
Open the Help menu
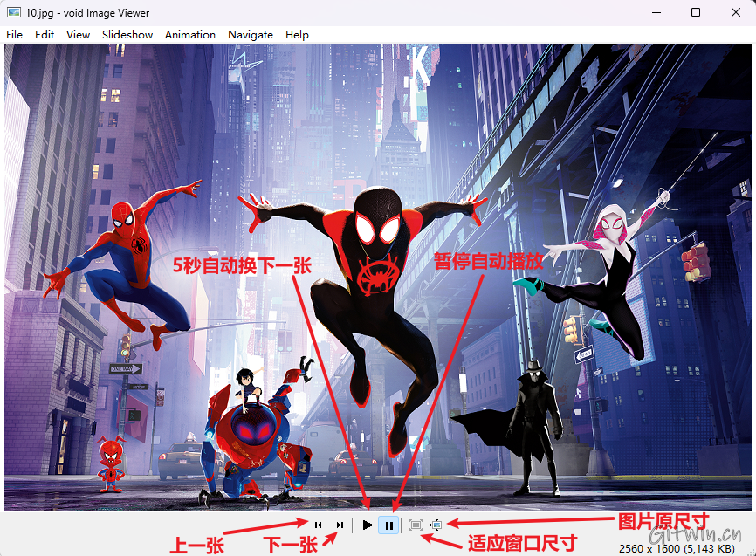tap(297, 34)
